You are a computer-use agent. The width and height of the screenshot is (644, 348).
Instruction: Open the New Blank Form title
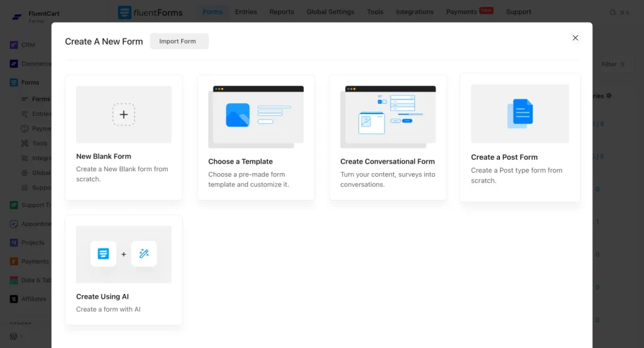[x=104, y=156]
